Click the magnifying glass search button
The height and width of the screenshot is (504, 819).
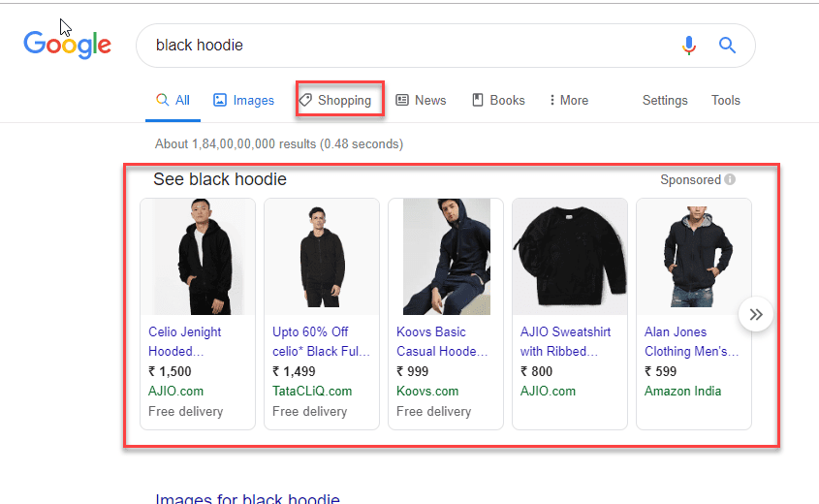[x=727, y=46]
